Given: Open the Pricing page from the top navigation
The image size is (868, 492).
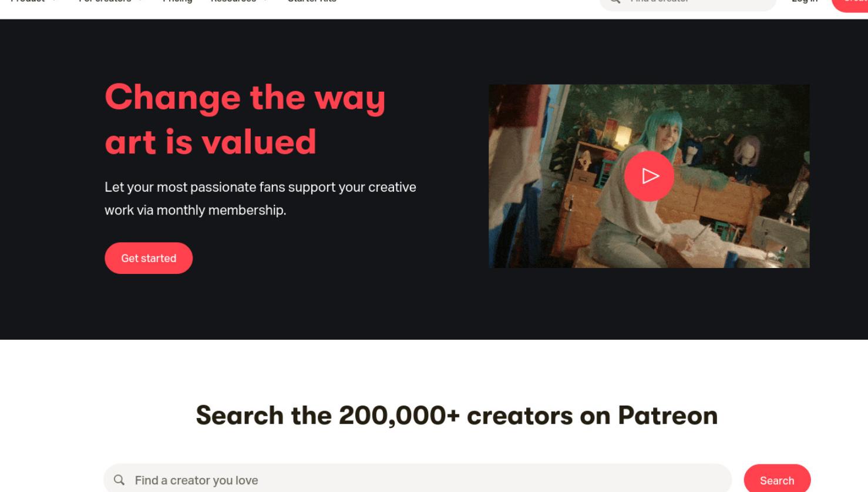Looking at the screenshot, I should click(x=177, y=1).
